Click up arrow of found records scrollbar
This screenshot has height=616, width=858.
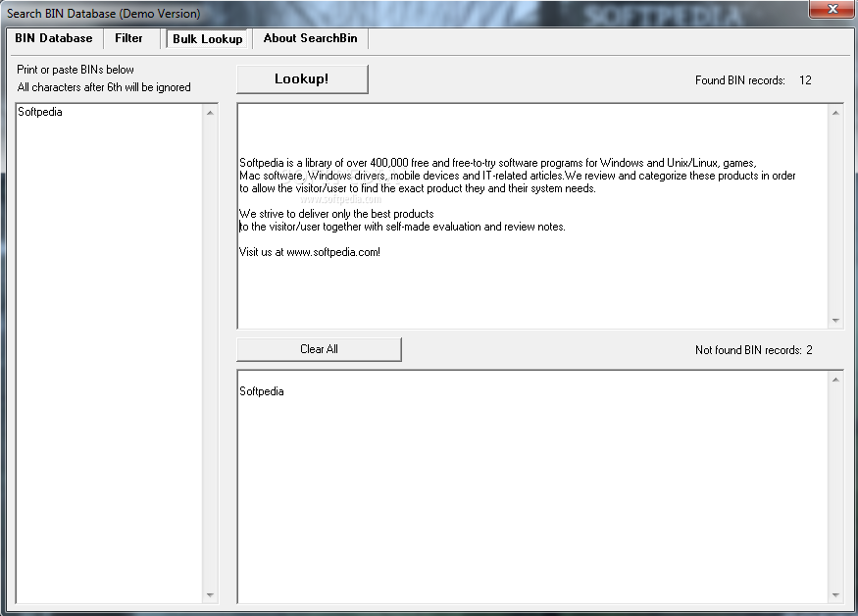835,113
